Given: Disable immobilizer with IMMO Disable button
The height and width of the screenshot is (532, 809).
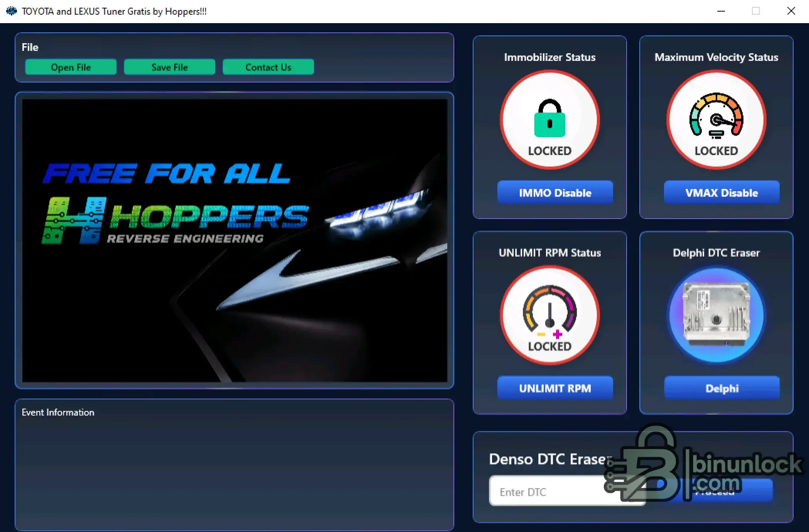Looking at the screenshot, I should click(x=555, y=192).
